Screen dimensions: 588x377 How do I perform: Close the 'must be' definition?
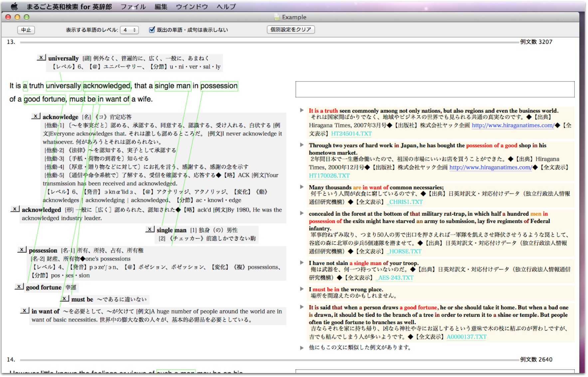65,299
